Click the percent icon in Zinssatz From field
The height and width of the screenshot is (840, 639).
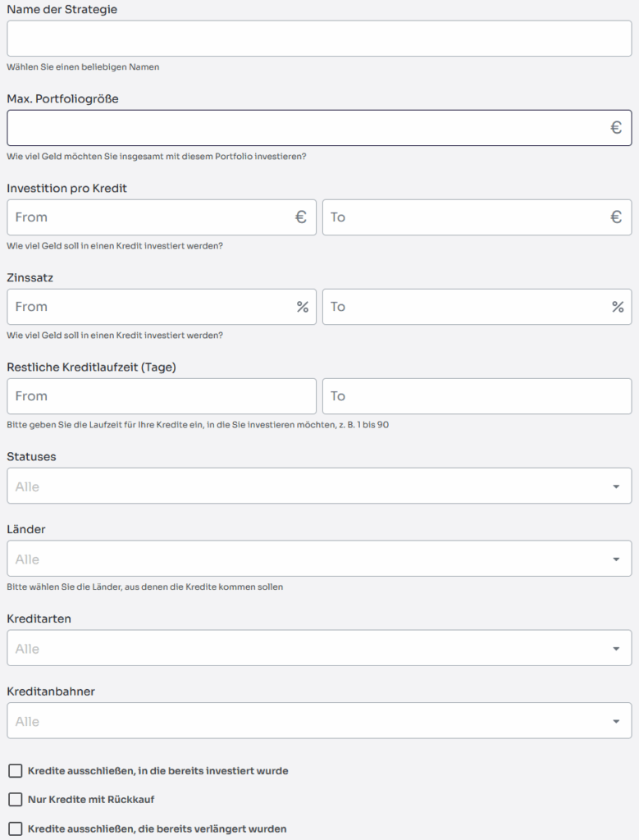303,307
